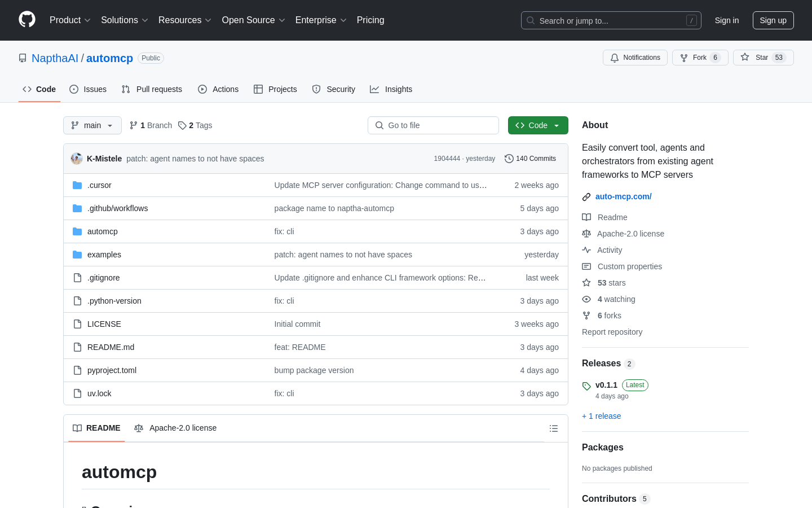The image size is (812, 508).
Task: Switch to the Issues tab
Action: coord(88,89)
